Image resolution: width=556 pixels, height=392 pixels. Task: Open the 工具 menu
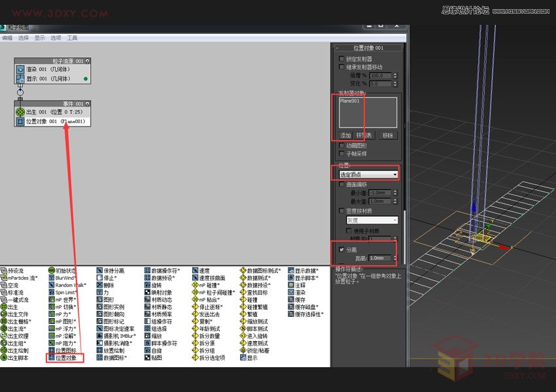(71, 37)
